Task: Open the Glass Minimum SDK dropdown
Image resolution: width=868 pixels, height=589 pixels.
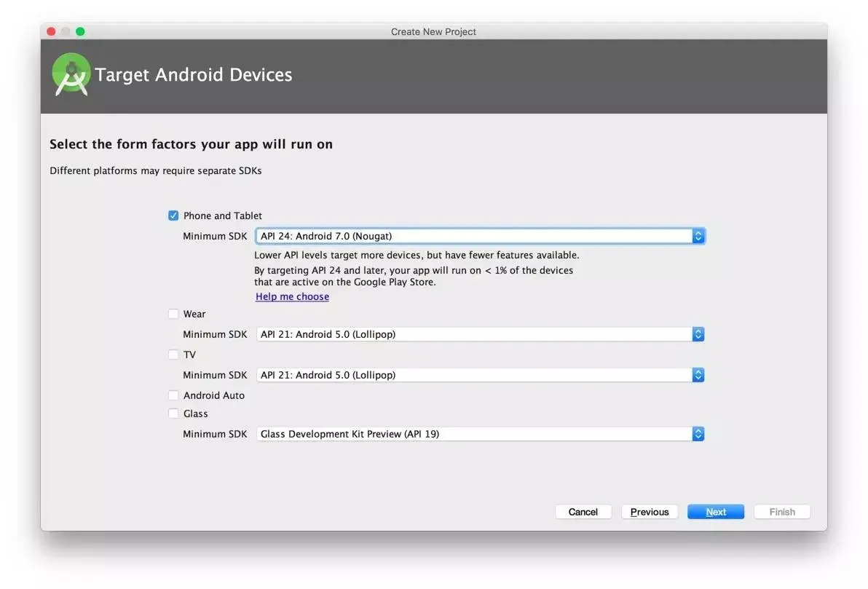Action: pos(480,434)
